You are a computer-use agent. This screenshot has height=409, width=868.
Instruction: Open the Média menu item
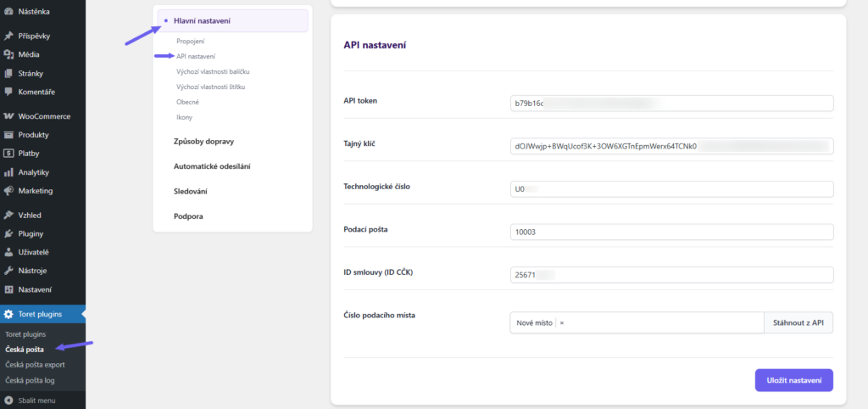click(x=42, y=54)
